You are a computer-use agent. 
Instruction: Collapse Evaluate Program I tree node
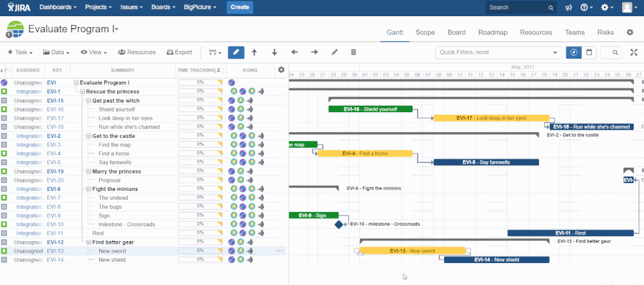76,83
